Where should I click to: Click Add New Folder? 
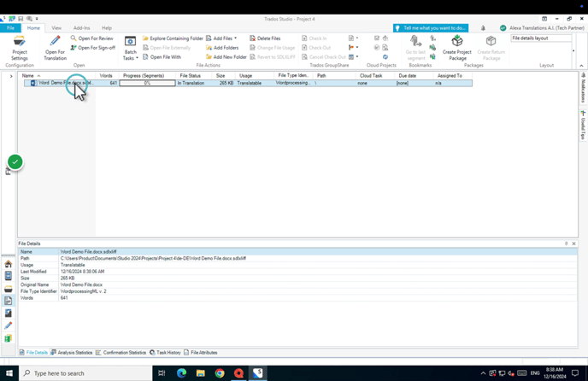[226, 57]
